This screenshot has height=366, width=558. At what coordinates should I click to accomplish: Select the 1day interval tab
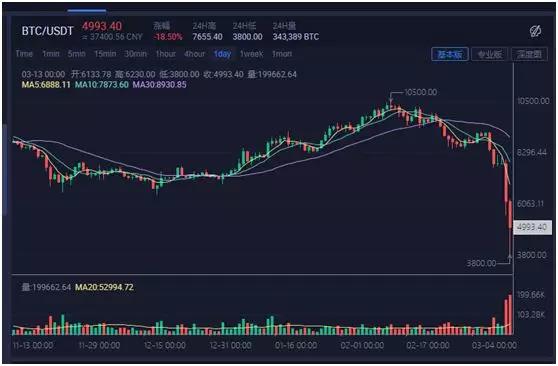coord(222,54)
